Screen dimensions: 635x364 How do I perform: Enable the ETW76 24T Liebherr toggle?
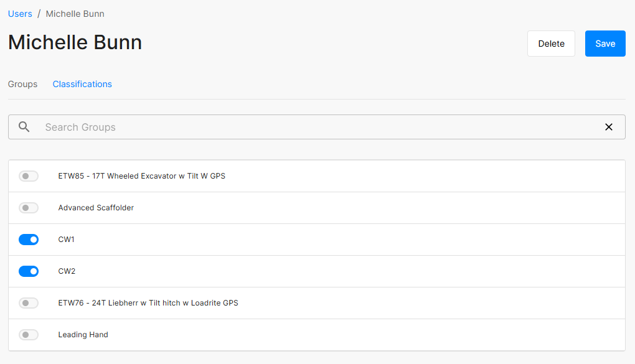[x=29, y=303]
